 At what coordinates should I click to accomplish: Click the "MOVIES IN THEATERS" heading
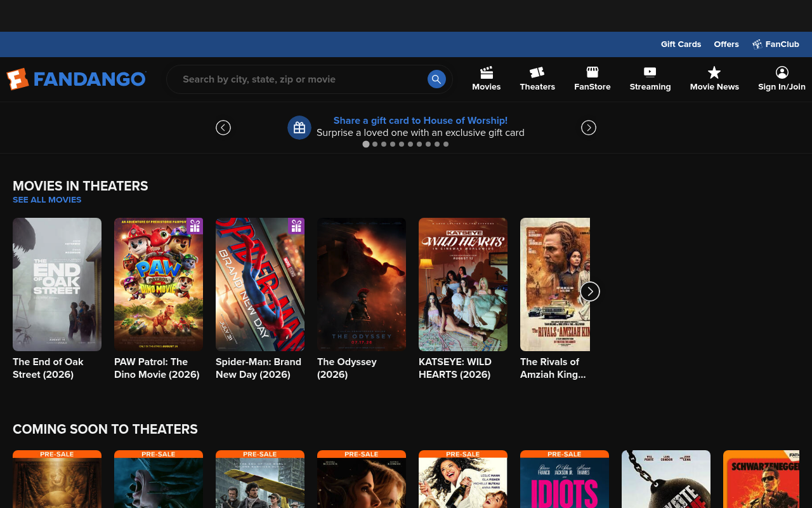tap(81, 186)
